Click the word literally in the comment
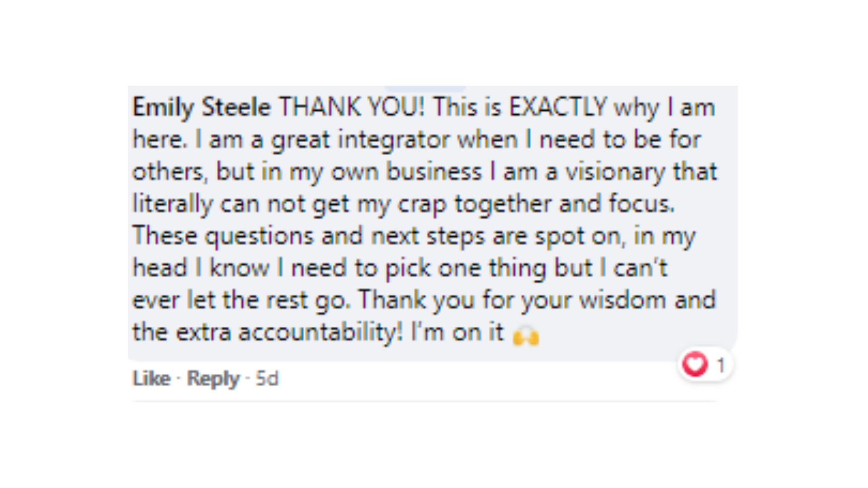The image size is (868, 488). (x=172, y=204)
